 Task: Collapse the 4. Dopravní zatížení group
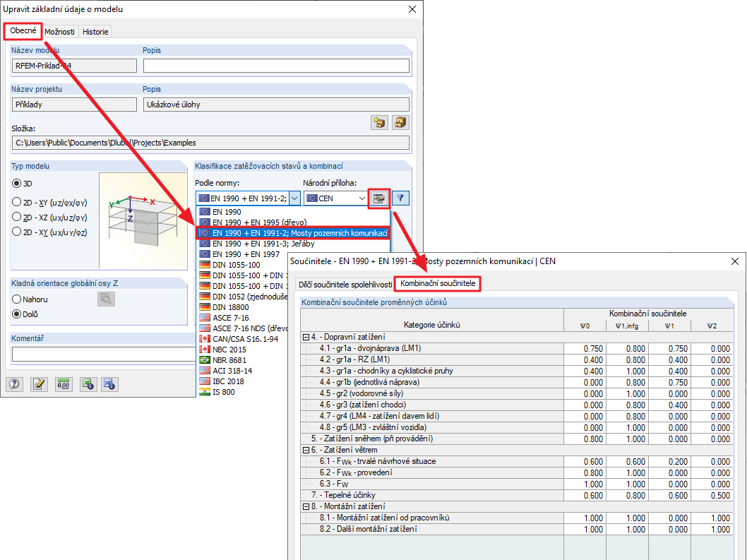(306, 337)
